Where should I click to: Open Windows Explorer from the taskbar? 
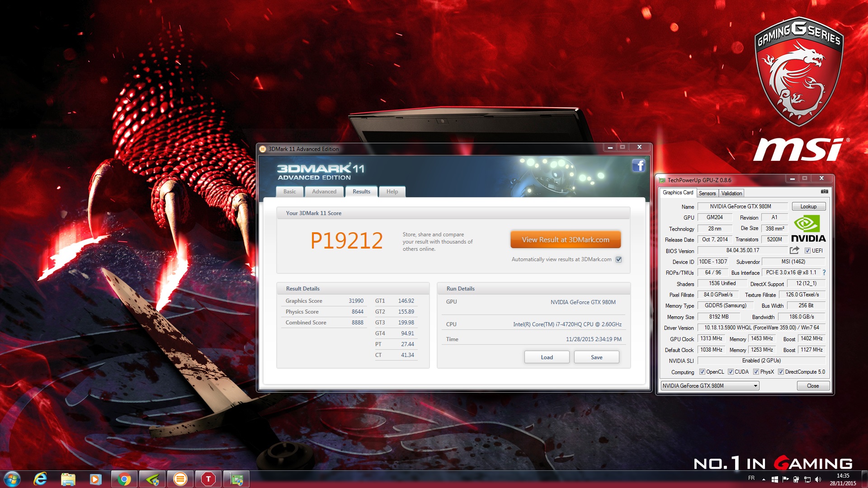pos(68,479)
